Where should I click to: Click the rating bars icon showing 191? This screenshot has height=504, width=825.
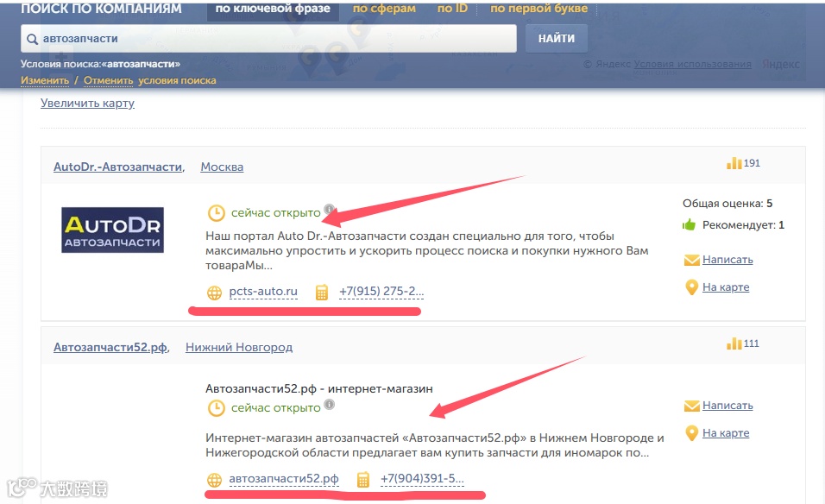pos(734,163)
